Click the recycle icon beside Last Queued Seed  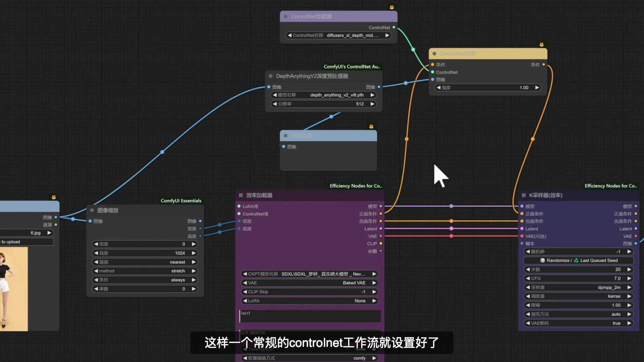tap(576, 260)
